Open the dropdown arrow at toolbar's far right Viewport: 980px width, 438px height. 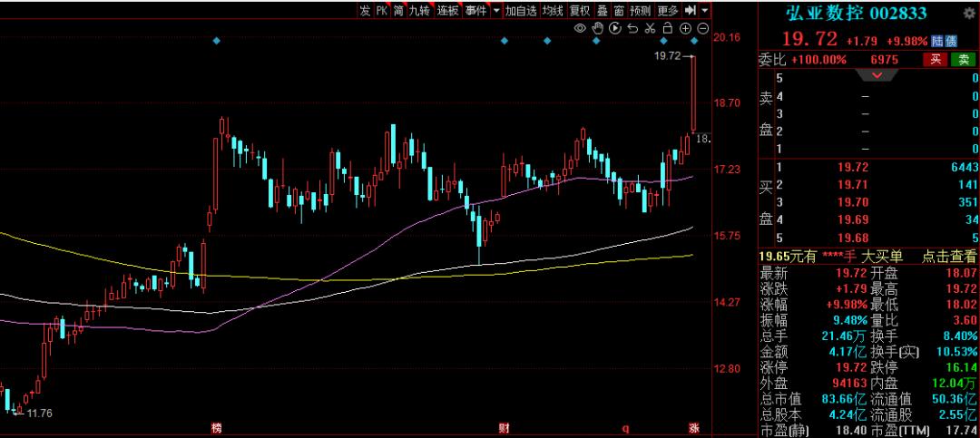[703, 10]
